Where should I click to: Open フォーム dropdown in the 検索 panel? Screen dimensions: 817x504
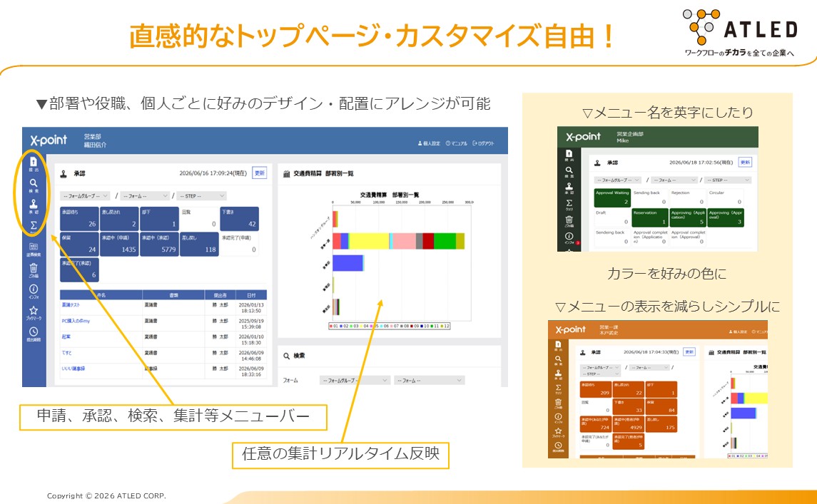[x=429, y=380]
